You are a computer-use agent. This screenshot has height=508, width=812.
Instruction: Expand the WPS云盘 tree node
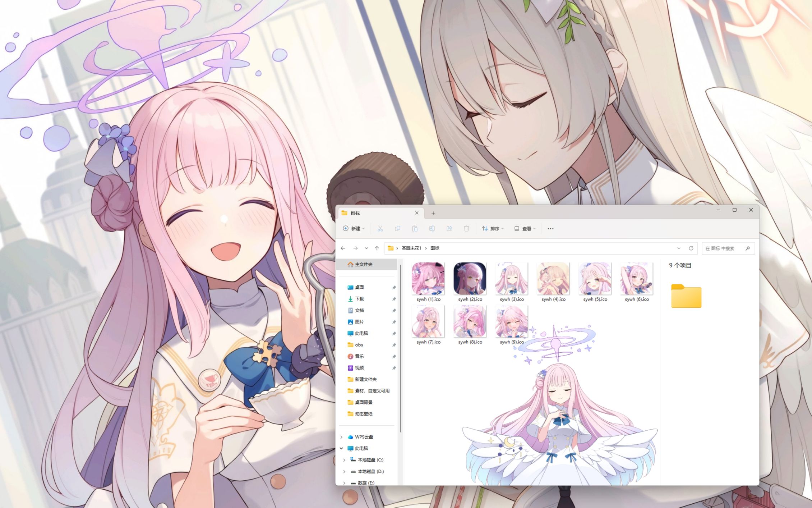coord(341,437)
